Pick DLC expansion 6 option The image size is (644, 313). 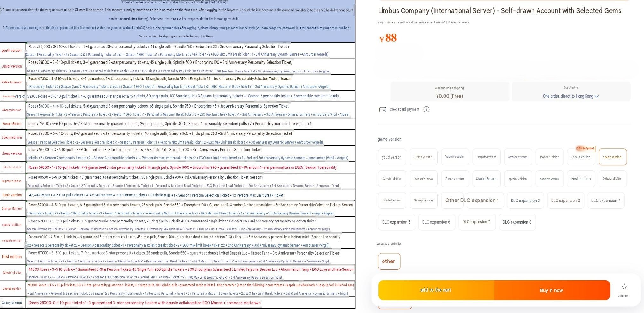[x=436, y=222]
